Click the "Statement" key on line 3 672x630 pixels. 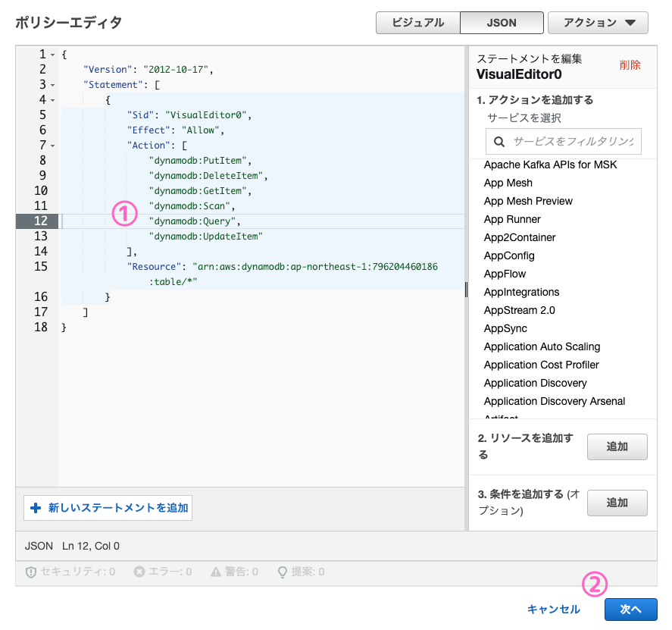pyautogui.click(x=113, y=85)
